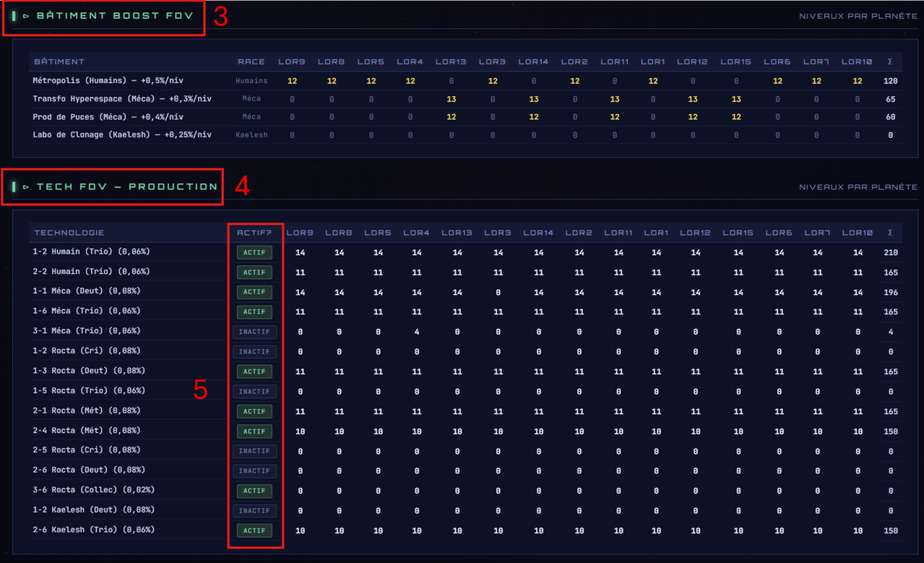Click 2-6 Kaelesh (Trio) value 10 under LOR1
The height and width of the screenshot is (563, 924).
point(656,530)
